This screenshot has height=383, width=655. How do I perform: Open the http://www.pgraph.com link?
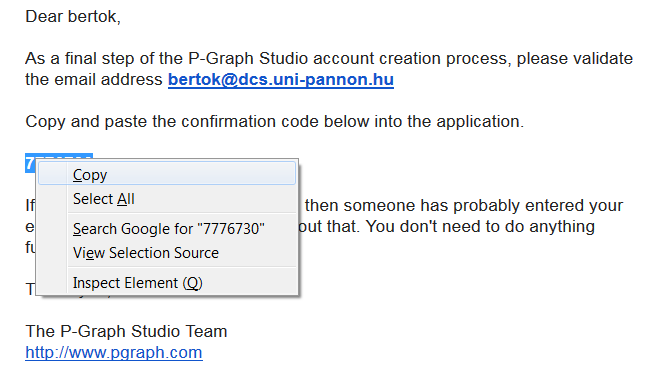point(114,353)
